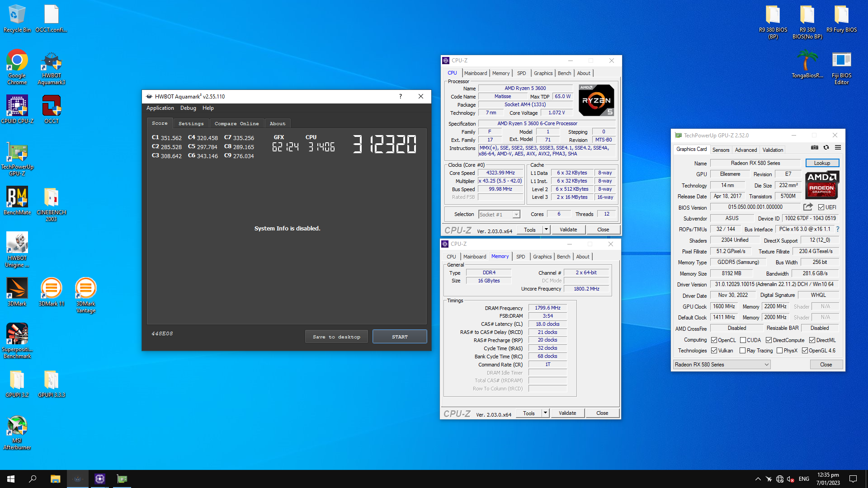Launch Google Chrome from desktop
The image size is (868, 488).
[x=17, y=67]
